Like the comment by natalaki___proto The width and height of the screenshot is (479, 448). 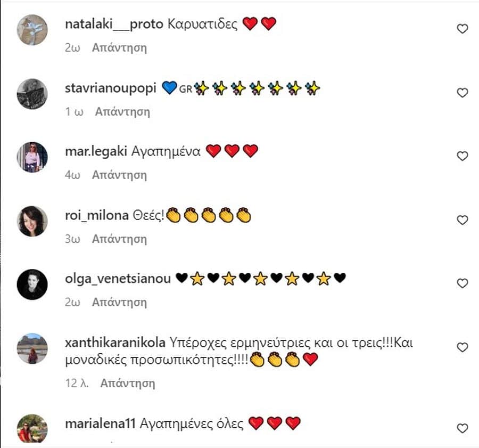462,29
